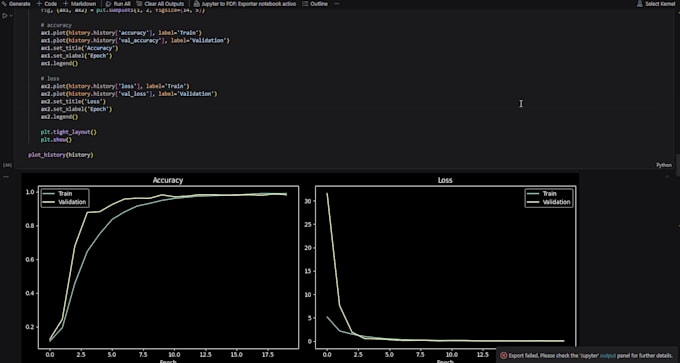Open Select Kernel picker

[657, 3]
